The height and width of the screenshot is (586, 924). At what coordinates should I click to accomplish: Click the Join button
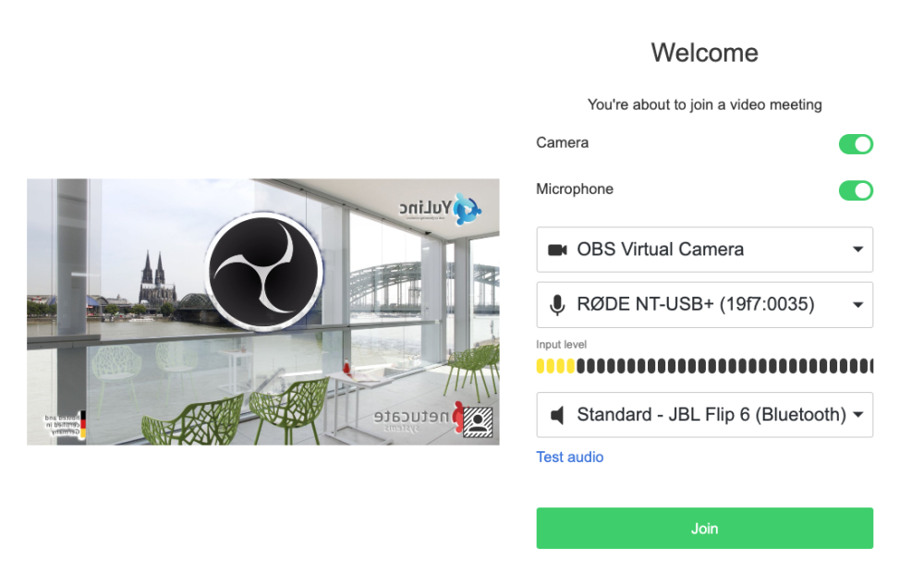[x=704, y=528]
